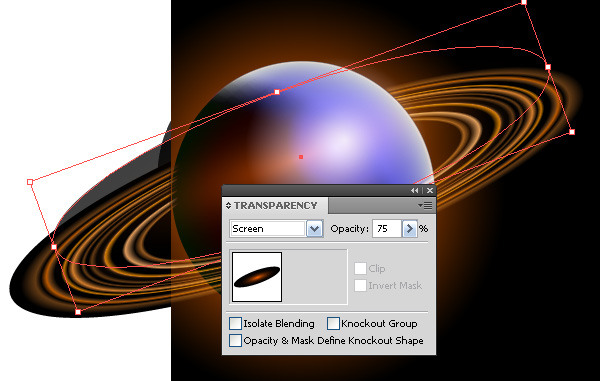
Task: Click the Opacity value field
Action: [386, 229]
